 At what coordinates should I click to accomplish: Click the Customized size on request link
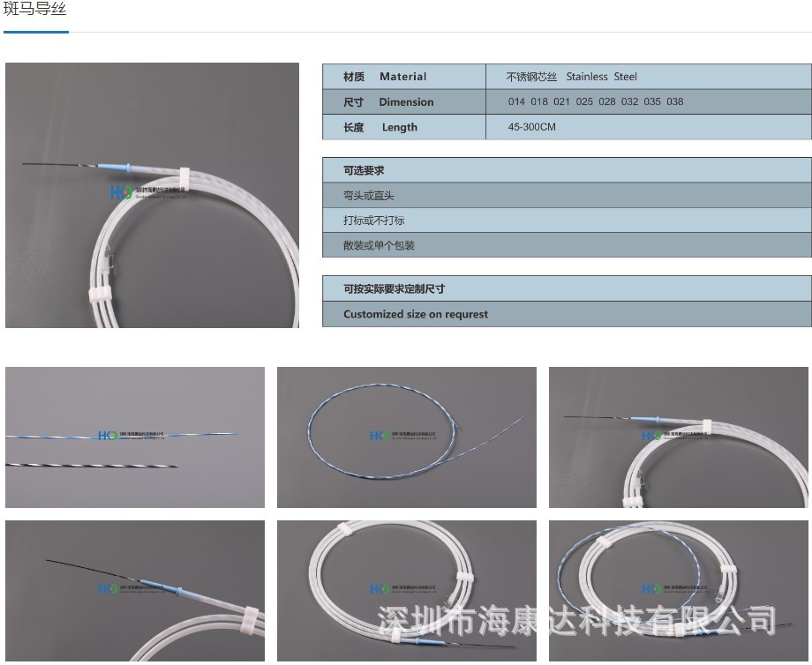(566, 314)
